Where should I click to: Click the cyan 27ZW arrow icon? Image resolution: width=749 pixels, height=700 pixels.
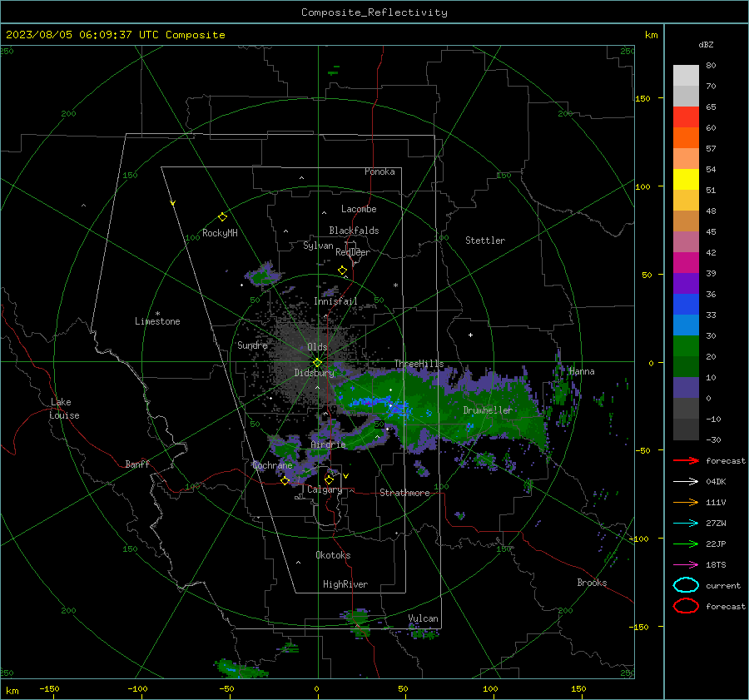pyautogui.click(x=686, y=524)
